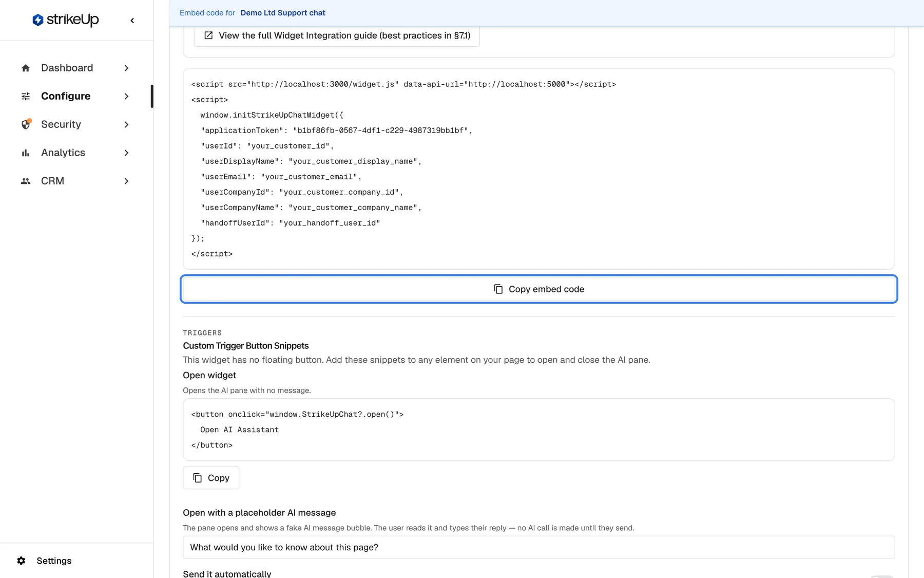Click the Send it automatically label
Screen dimensions: 924x578
click(x=227, y=573)
